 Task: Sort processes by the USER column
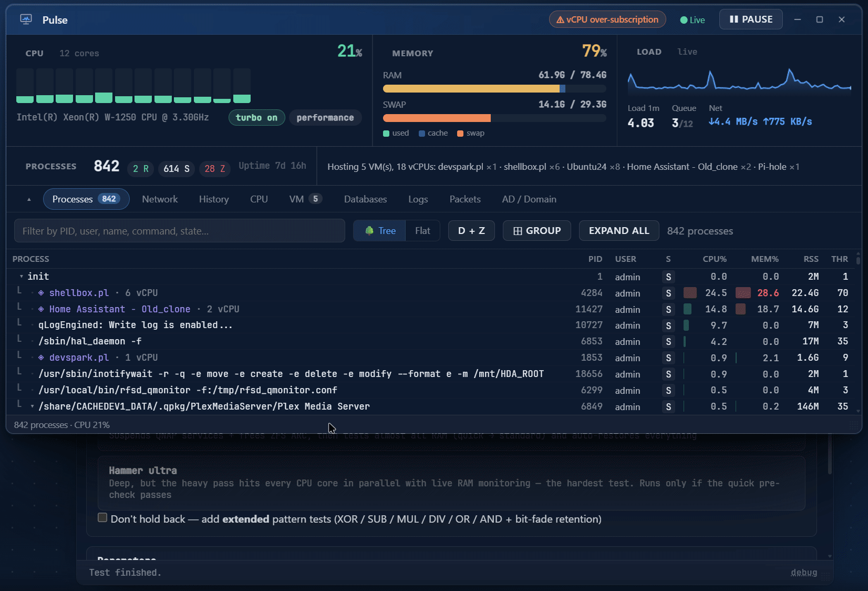(626, 259)
